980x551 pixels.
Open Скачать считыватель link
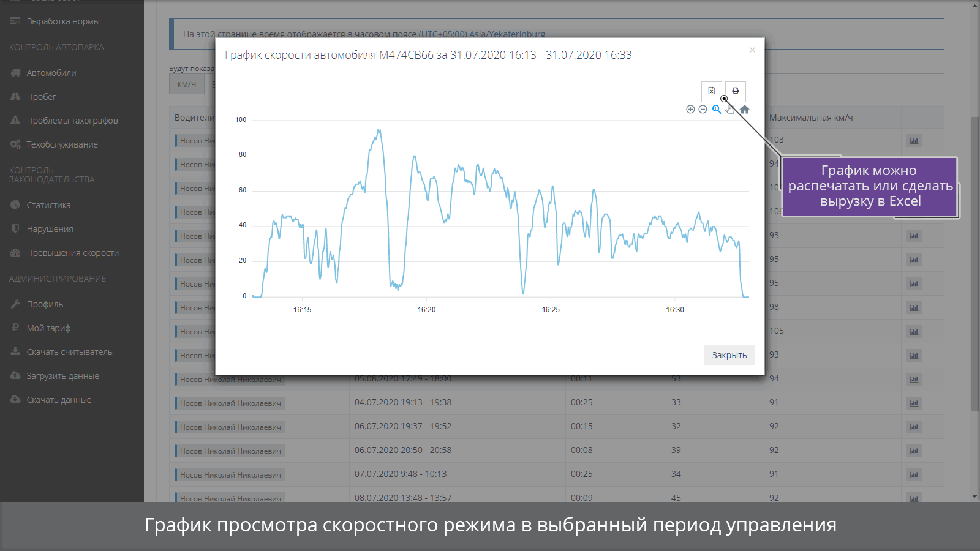coord(69,352)
